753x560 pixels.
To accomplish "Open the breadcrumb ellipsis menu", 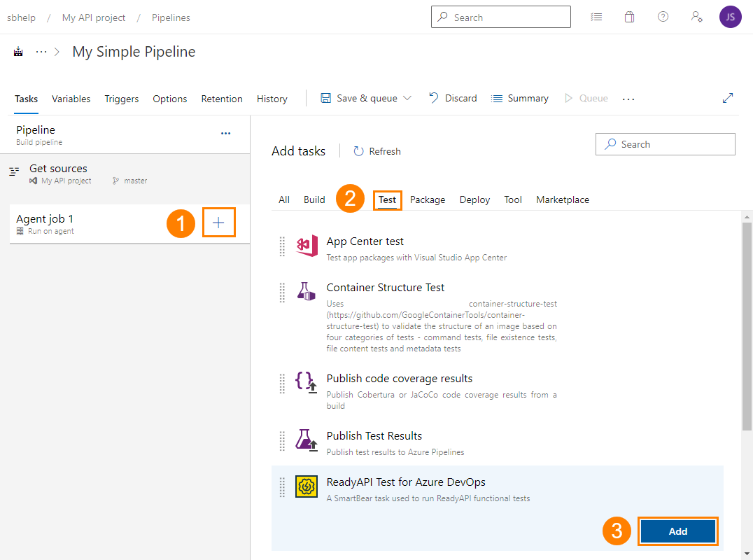I will coord(40,51).
